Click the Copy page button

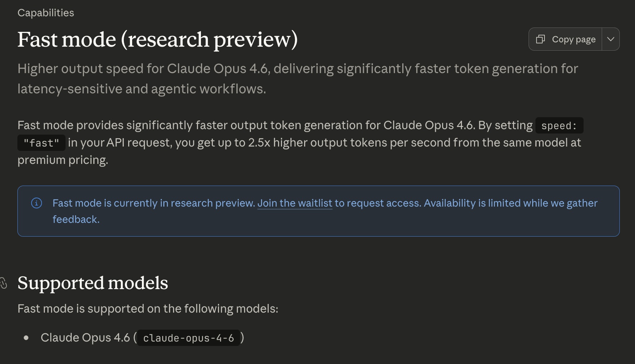click(565, 39)
